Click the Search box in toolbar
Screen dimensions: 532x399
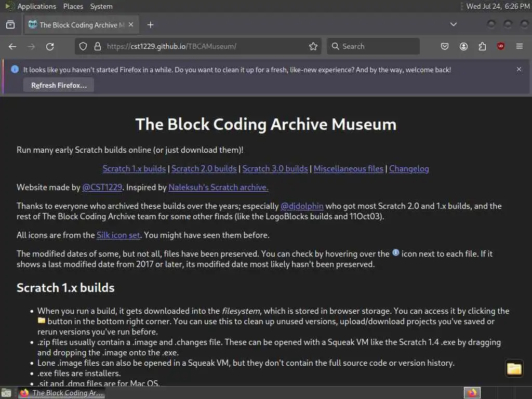373,46
